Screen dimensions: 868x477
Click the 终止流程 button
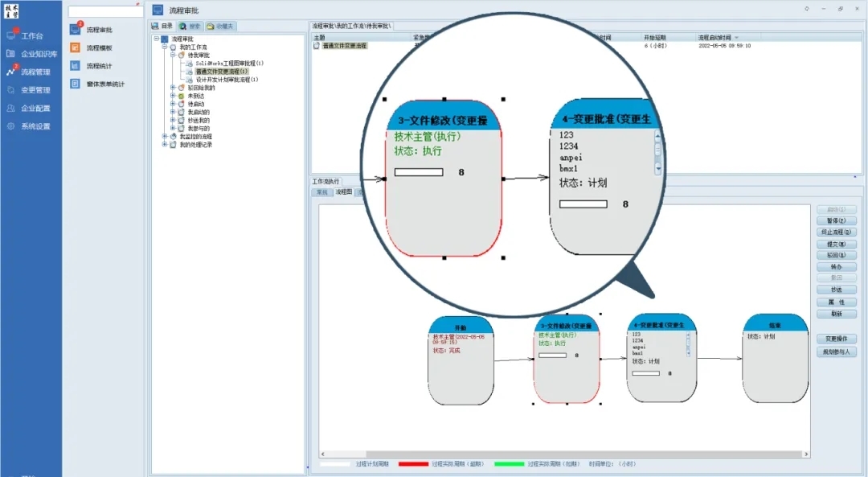pos(836,232)
